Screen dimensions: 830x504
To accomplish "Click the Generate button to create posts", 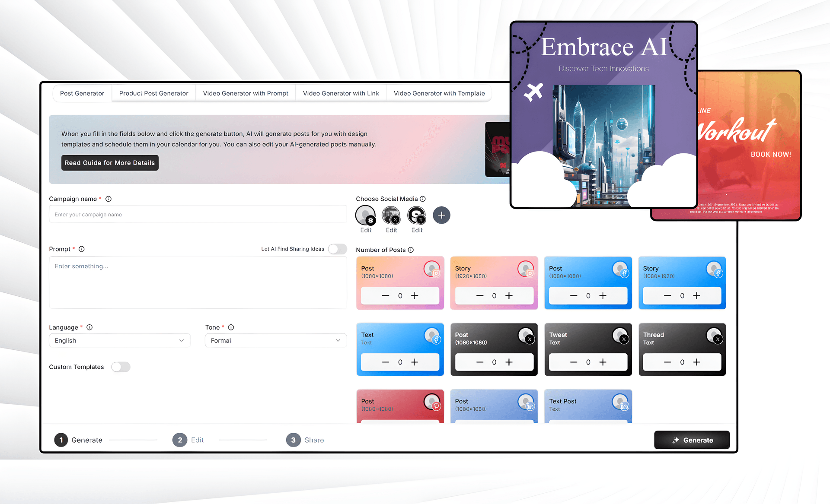I will [x=690, y=440].
